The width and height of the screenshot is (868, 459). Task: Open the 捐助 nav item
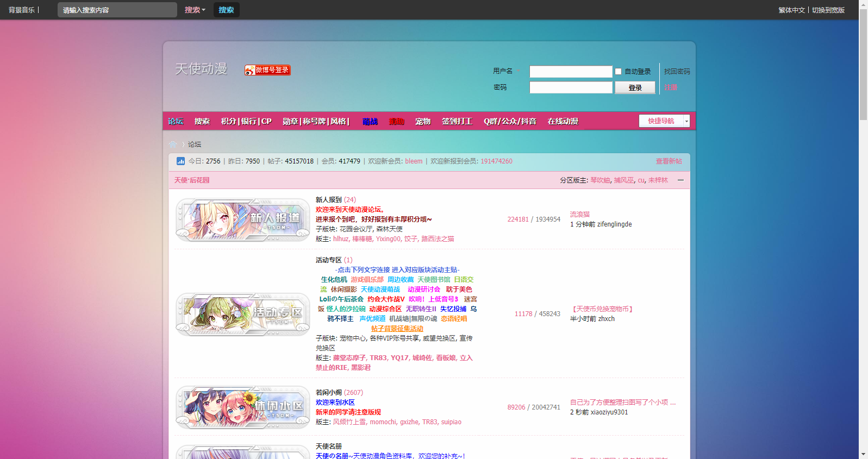click(x=397, y=121)
